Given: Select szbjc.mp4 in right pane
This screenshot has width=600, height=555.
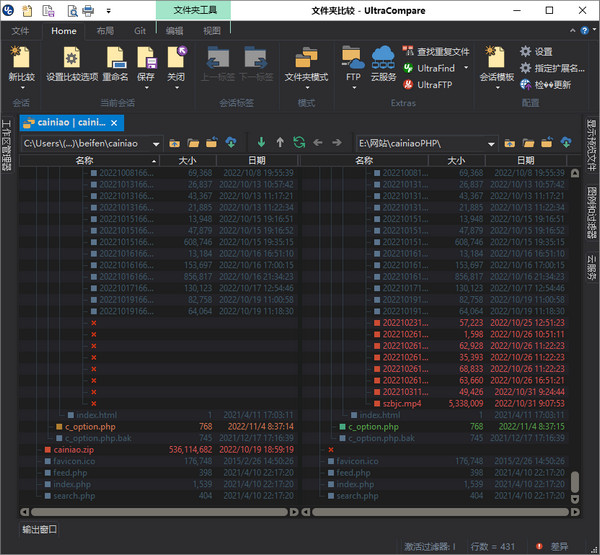Looking at the screenshot, I should [x=402, y=403].
